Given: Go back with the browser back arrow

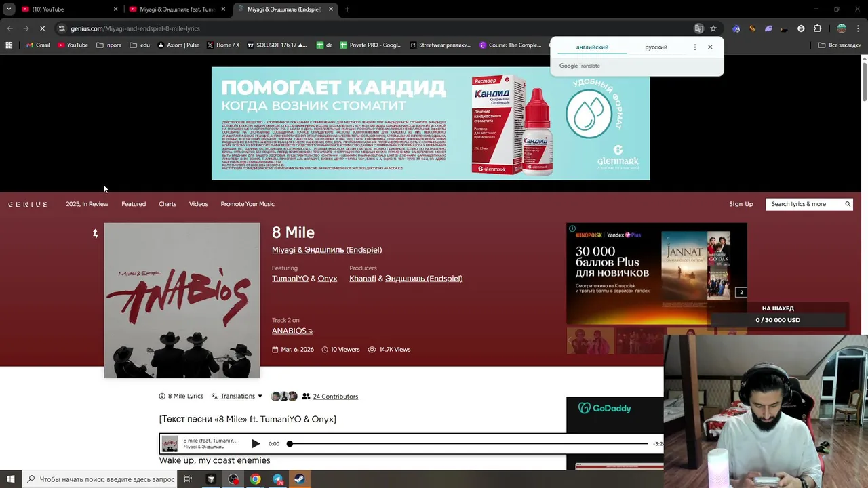Looking at the screenshot, I should pyautogui.click(x=9, y=28).
